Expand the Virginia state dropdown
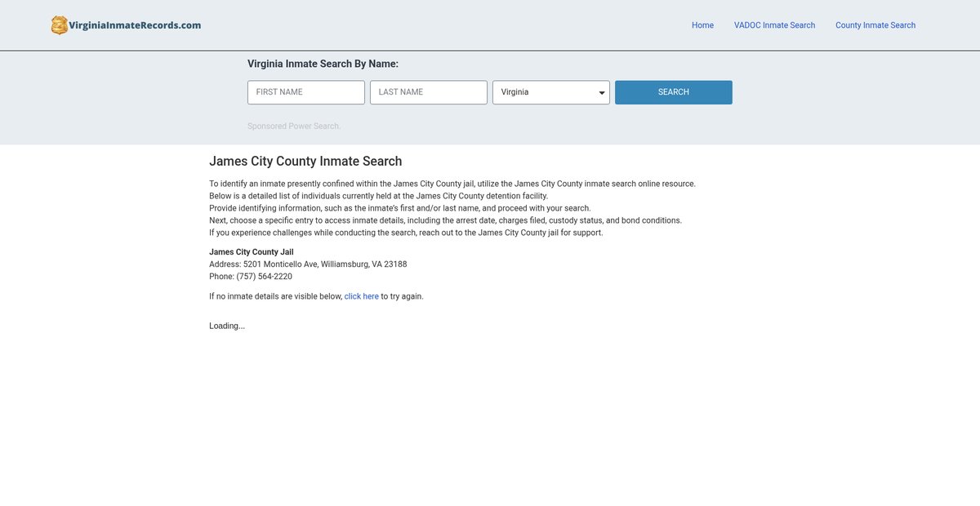Screen dimensions: 980x506 pyautogui.click(x=551, y=92)
